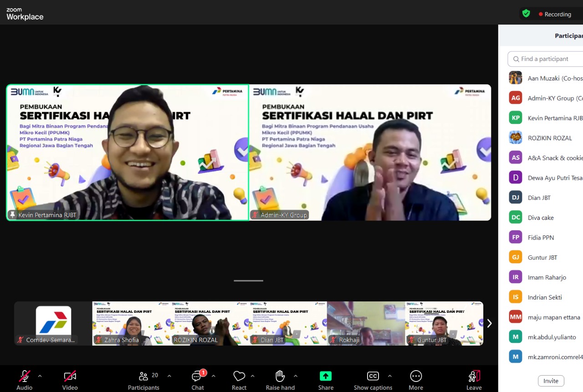The width and height of the screenshot is (583, 392).
Task: Turn on camera with Video button
Action: [70, 377]
